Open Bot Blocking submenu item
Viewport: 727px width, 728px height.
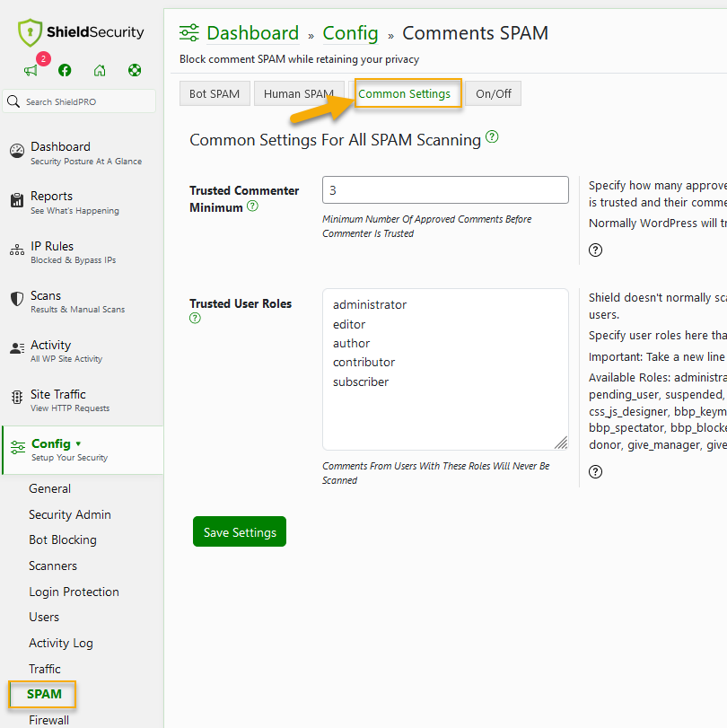click(63, 539)
